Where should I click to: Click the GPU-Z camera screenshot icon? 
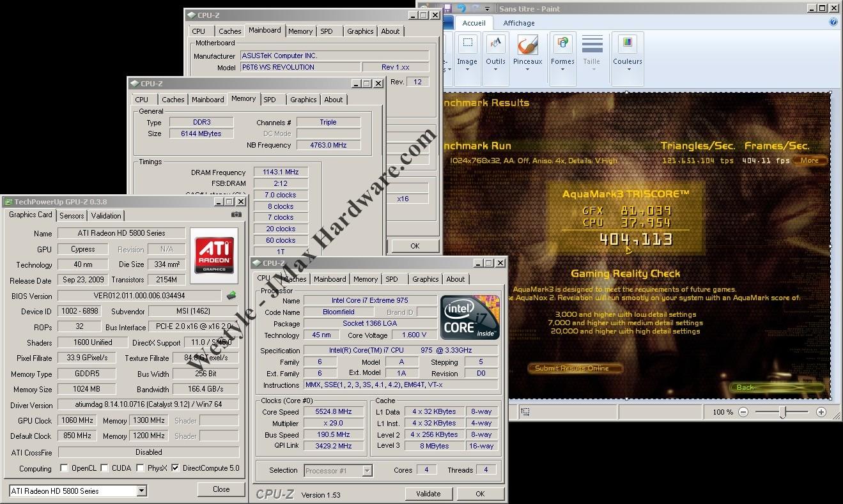click(236, 215)
